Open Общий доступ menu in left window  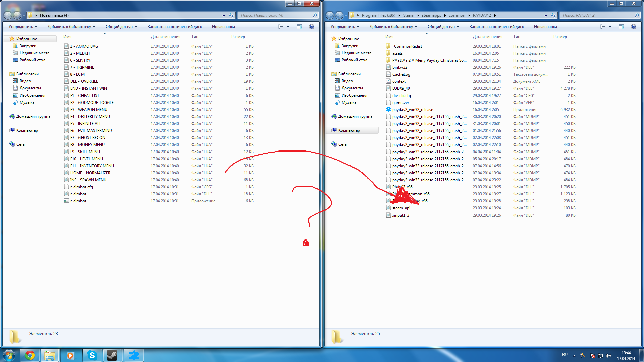coord(121,27)
